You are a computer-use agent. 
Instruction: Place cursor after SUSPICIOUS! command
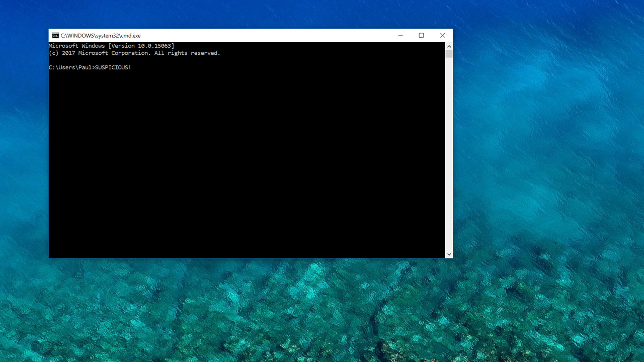pyautogui.click(x=133, y=67)
